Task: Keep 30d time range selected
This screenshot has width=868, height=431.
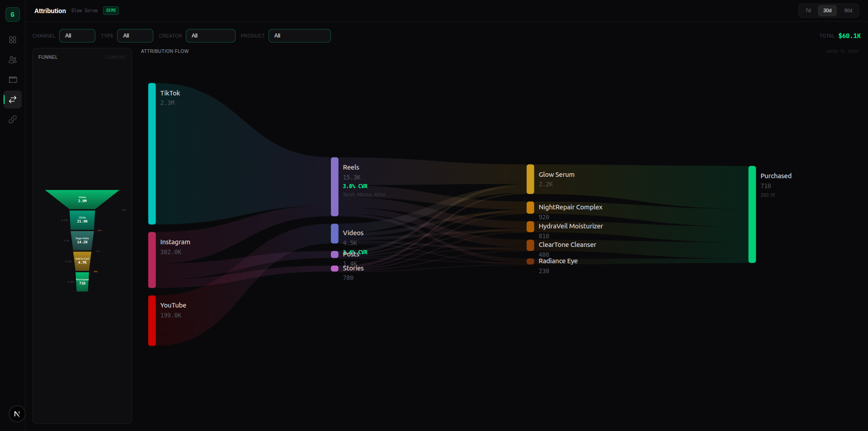Action: coord(828,10)
